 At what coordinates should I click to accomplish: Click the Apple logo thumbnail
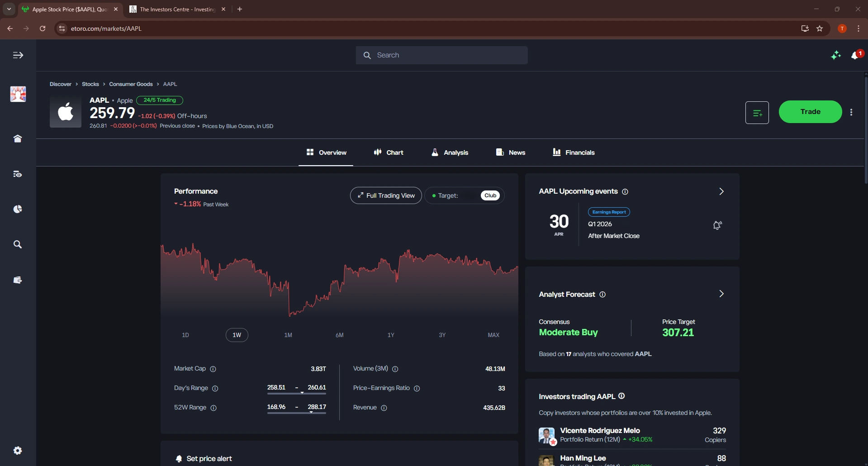[66, 112]
